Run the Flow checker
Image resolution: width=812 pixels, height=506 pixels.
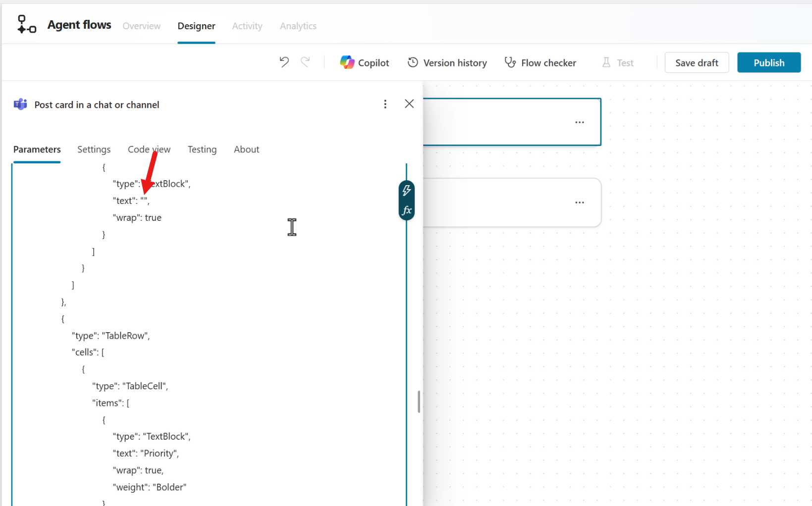tap(541, 62)
